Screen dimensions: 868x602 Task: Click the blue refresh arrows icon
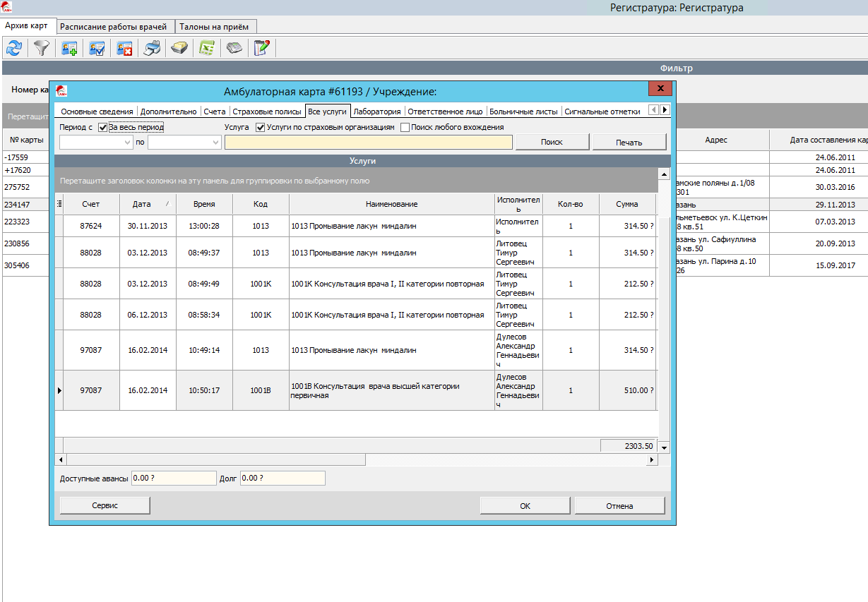14,48
